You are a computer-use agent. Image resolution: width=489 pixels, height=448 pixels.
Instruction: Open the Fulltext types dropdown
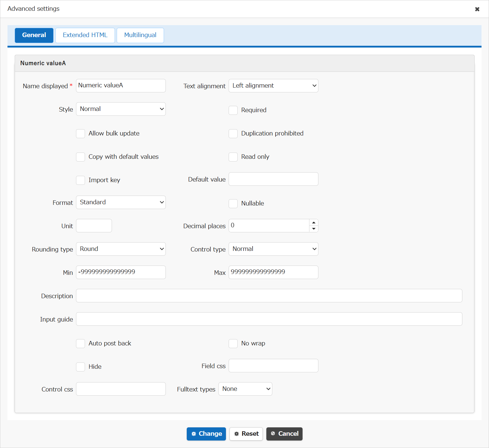coord(245,389)
